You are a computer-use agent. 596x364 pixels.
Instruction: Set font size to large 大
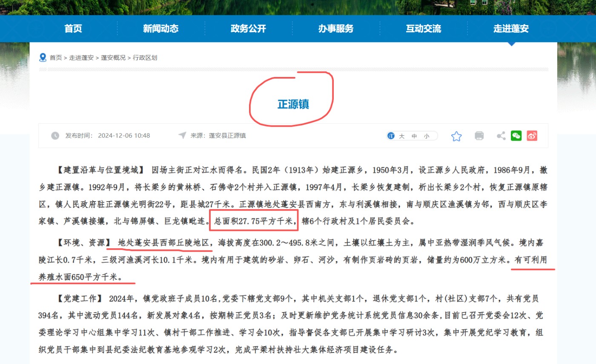(401, 136)
